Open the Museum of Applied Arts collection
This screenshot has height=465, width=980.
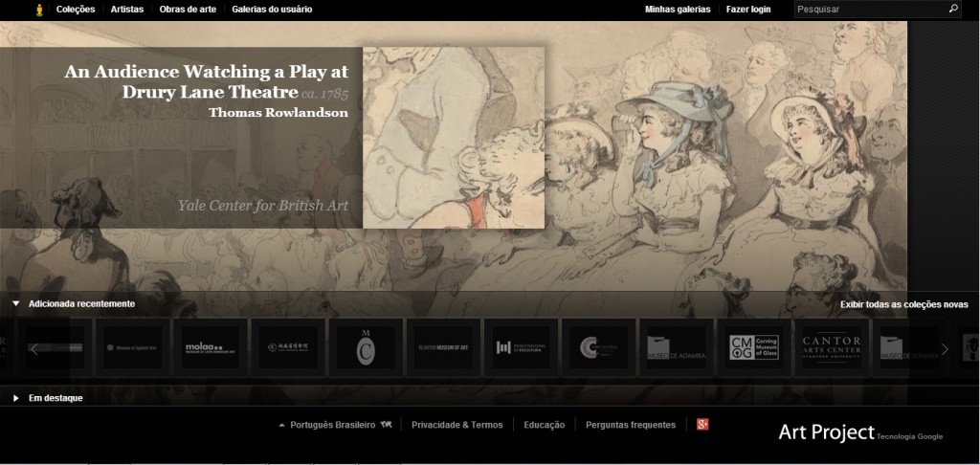point(132,347)
